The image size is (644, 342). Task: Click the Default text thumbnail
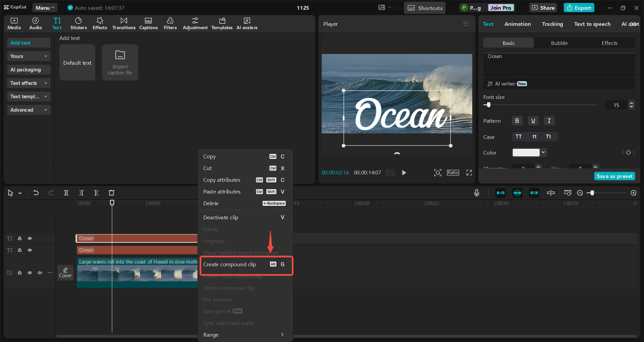[x=77, y=63]
